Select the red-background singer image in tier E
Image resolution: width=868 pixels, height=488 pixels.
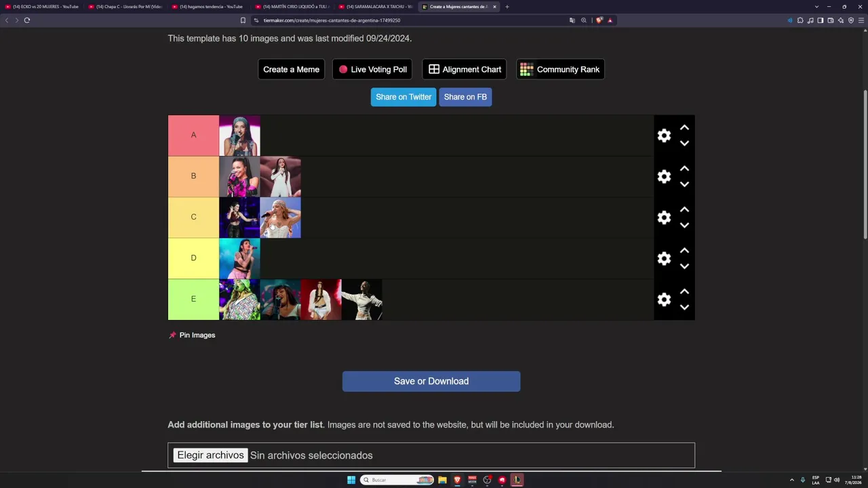coord(321,300)
